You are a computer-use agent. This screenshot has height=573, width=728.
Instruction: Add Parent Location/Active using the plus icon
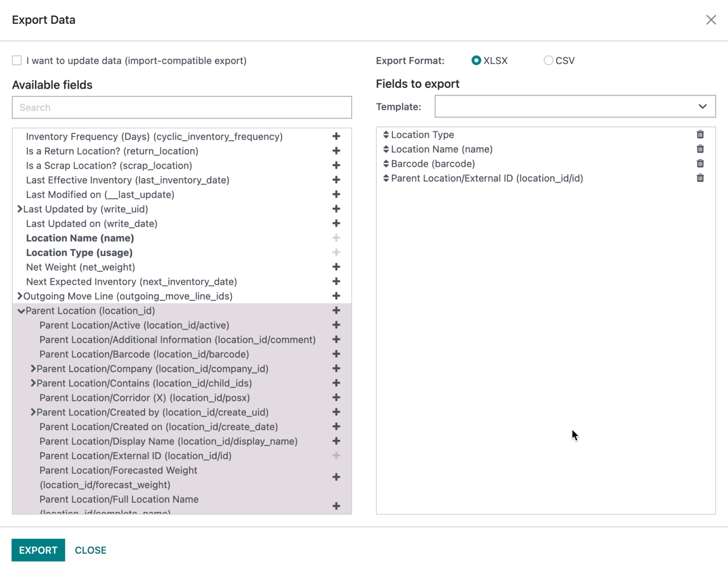pyautogui.click(x=336, y=325)
